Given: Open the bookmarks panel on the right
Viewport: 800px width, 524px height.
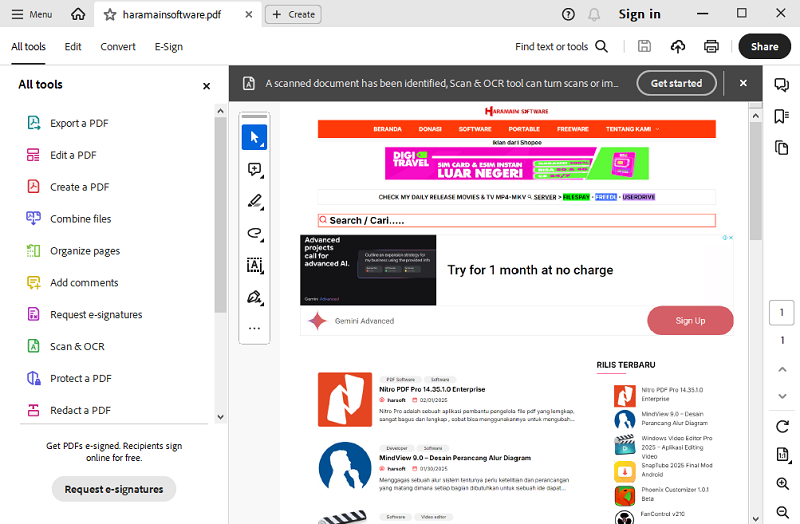Looking at the screenshot, I should 782,116.
